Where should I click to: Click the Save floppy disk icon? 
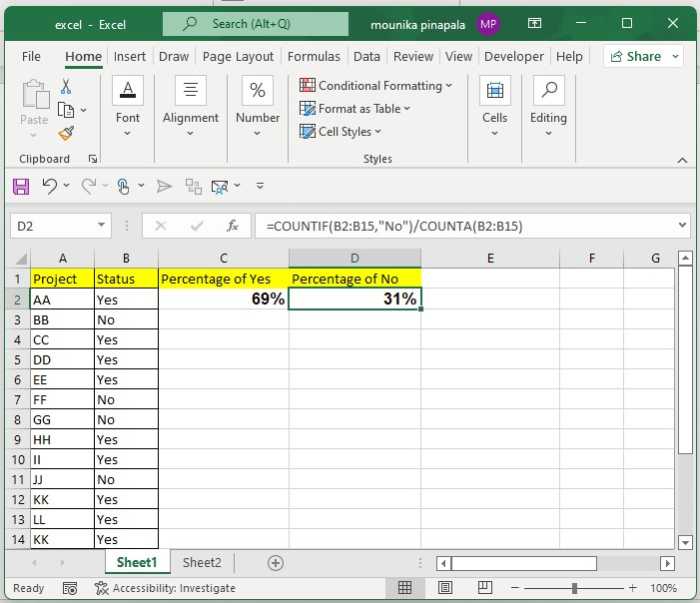(21, 186)
